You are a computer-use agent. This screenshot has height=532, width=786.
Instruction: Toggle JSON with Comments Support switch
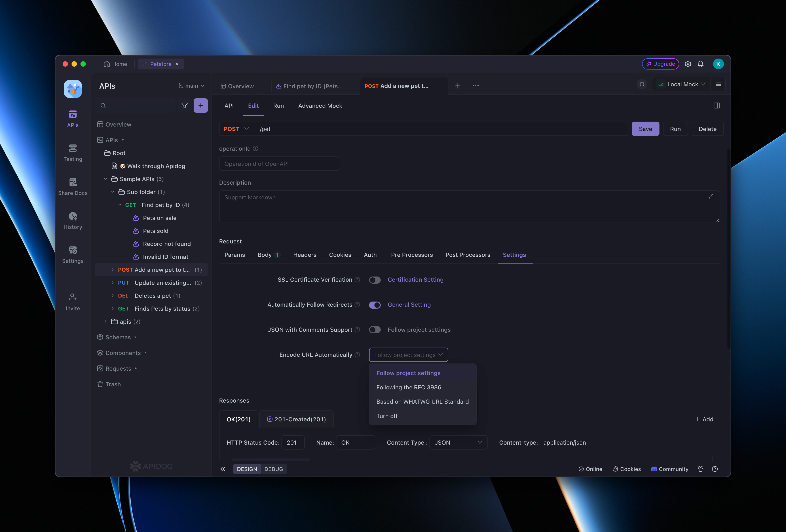point(375,330)
